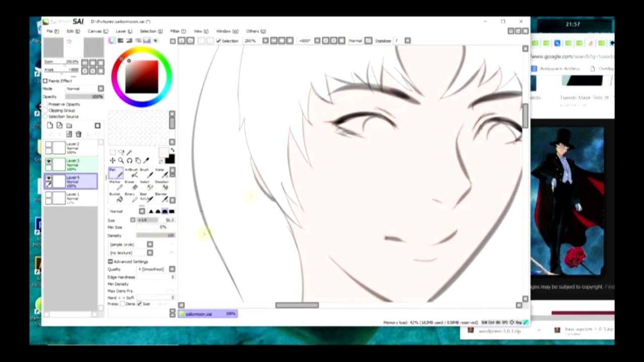Open brush Size multiplier dropdown
Screen dimensions: 644x362
(x=133, y=220)
